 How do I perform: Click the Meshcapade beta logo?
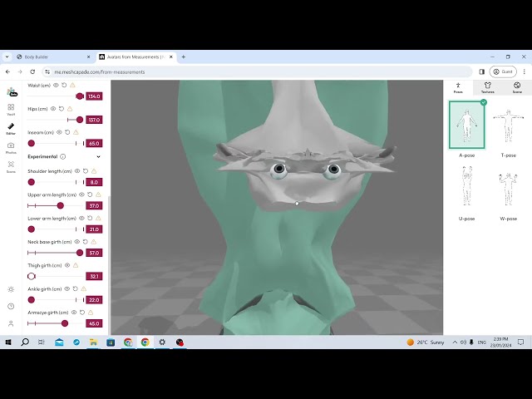12,91
